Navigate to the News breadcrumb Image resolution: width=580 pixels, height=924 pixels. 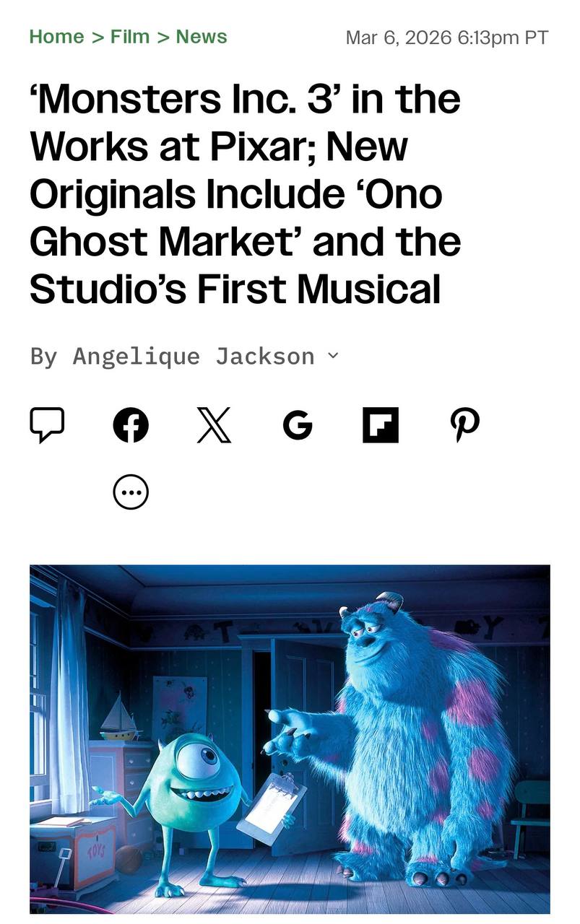click(x=202, y=37)
